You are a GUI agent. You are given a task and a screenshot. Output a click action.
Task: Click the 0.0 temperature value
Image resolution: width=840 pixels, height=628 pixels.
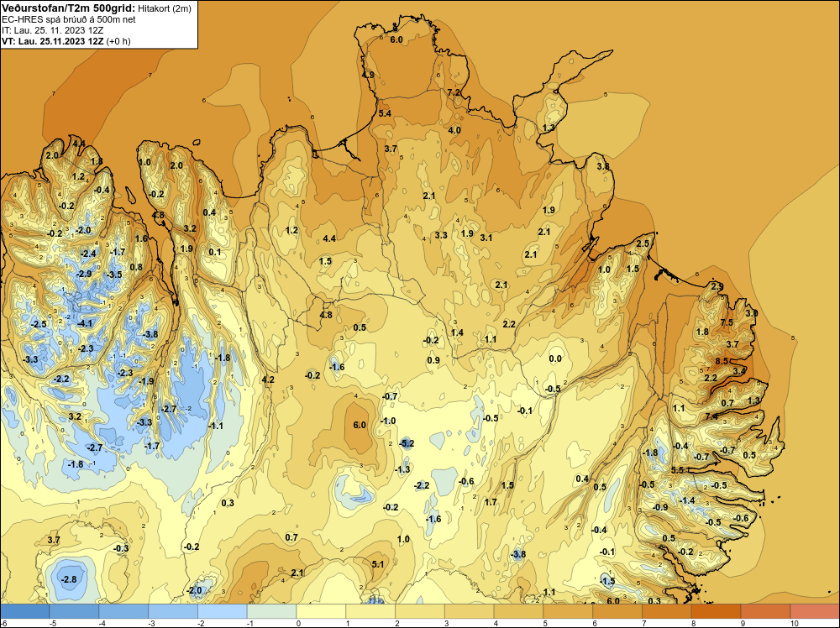pyautogui.click(x=555, y=358)
